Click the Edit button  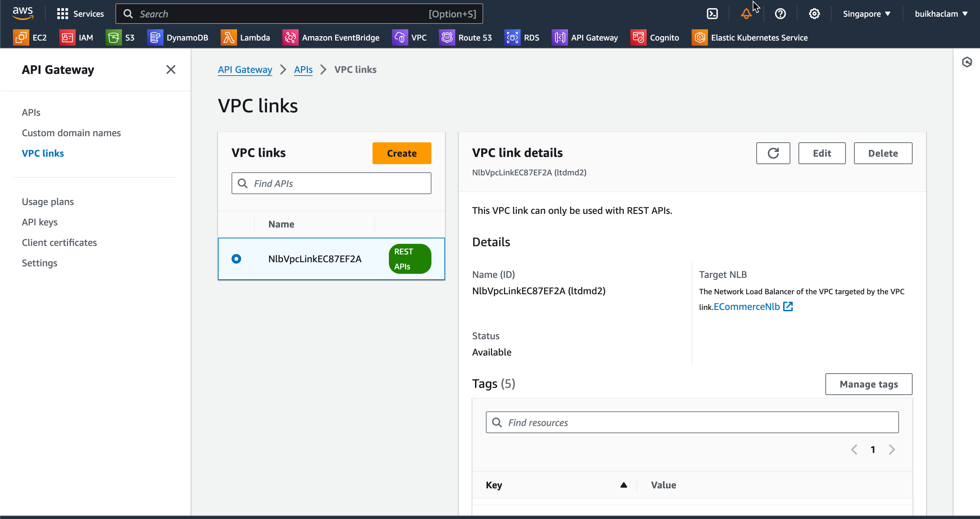822,153
